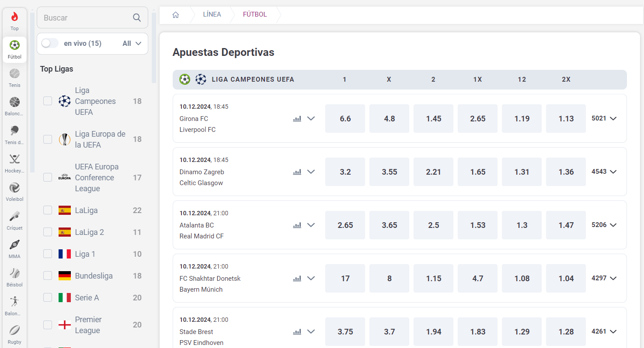Click the LÍNEA breadcrumb tab
The image size is (644, 348).
point(212,14)
